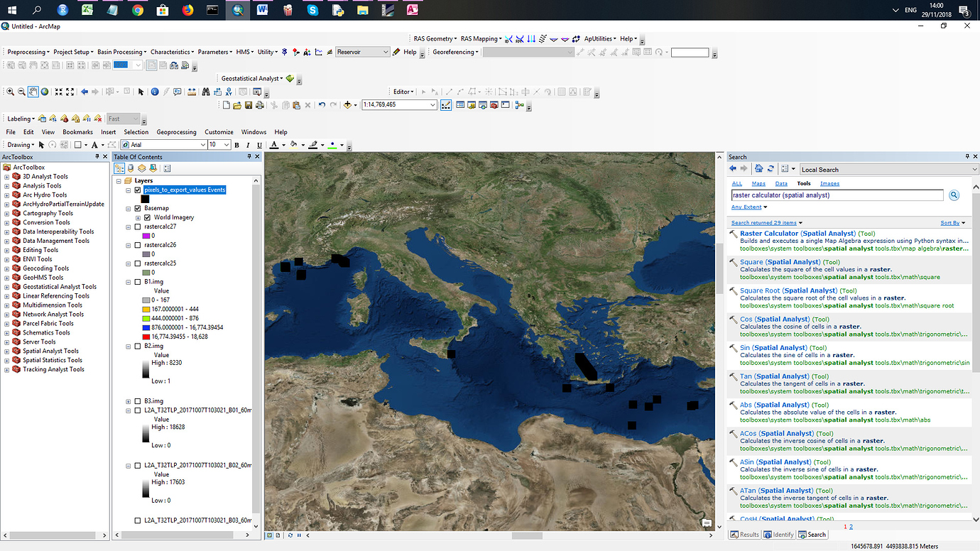The image size is (980, 551).
Task: Launch the Find tool with binoculars icon
Action: coord(205,92)
